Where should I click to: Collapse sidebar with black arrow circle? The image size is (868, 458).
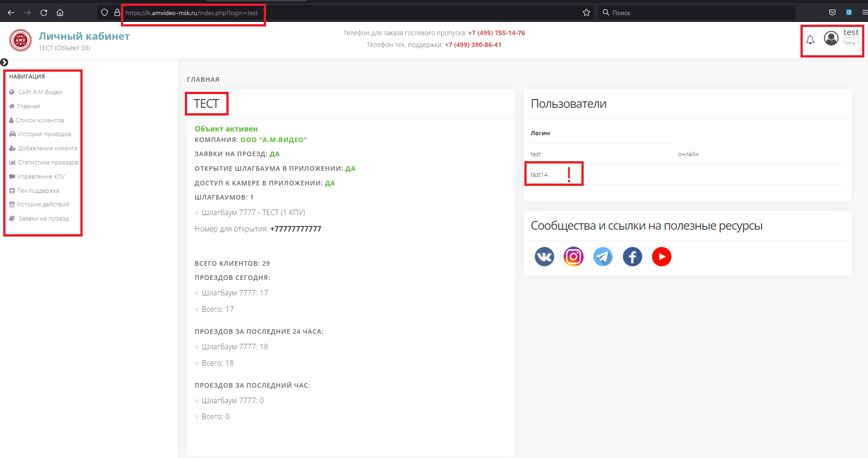5,62
